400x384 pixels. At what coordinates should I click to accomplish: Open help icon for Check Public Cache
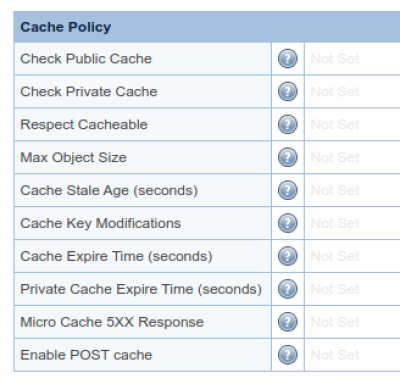click(288, 59)
